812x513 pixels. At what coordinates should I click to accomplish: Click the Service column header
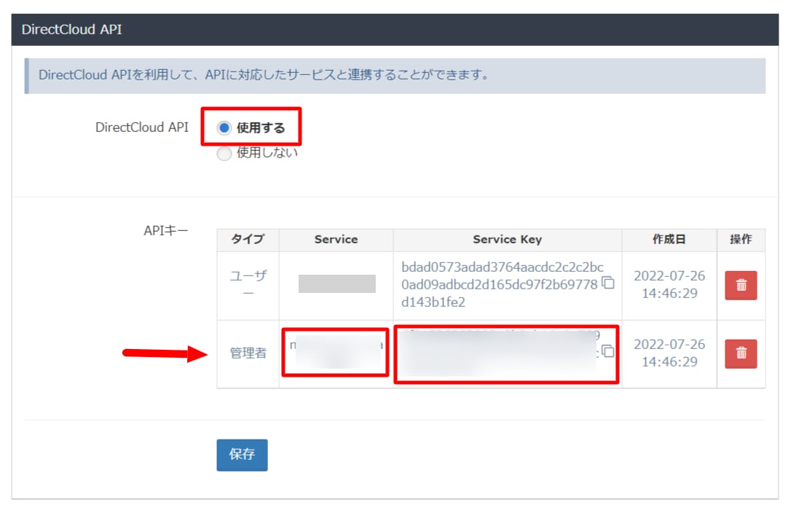tap(336, 240)
